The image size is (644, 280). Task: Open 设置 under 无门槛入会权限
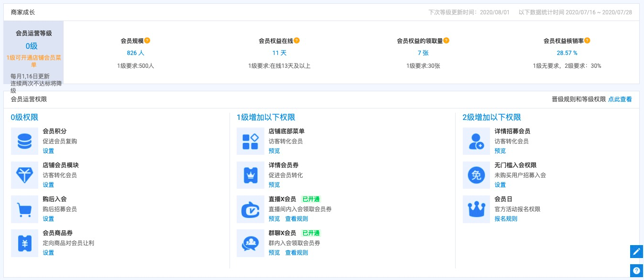[x=500, y=185]
